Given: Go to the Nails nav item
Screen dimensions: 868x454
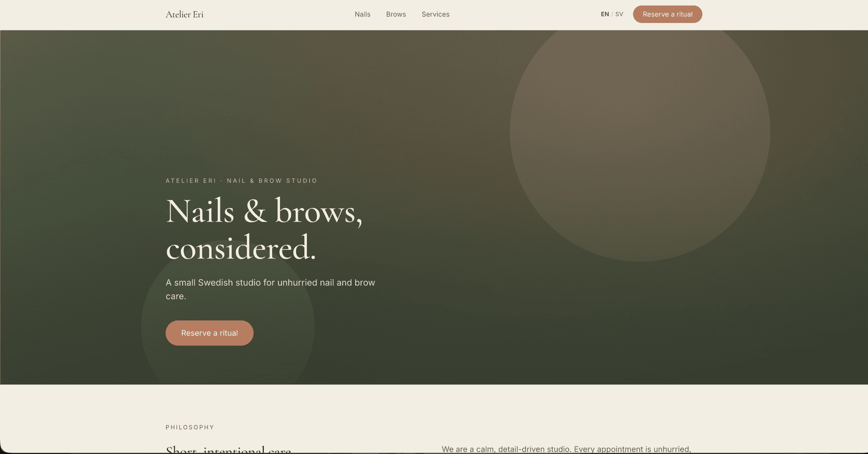Looking at the screenshot, I should [362, 14].
